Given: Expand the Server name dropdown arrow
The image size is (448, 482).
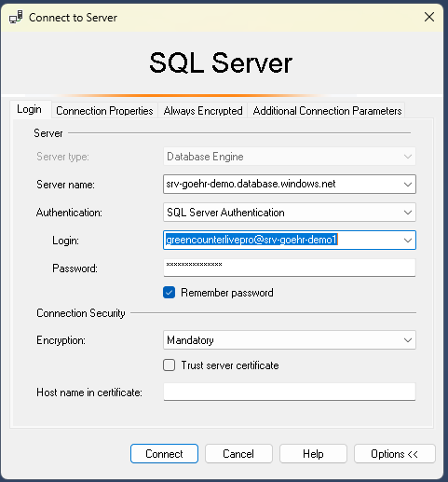Looking at the screenshot, I should pyautogui.click(x=408, y=185).
